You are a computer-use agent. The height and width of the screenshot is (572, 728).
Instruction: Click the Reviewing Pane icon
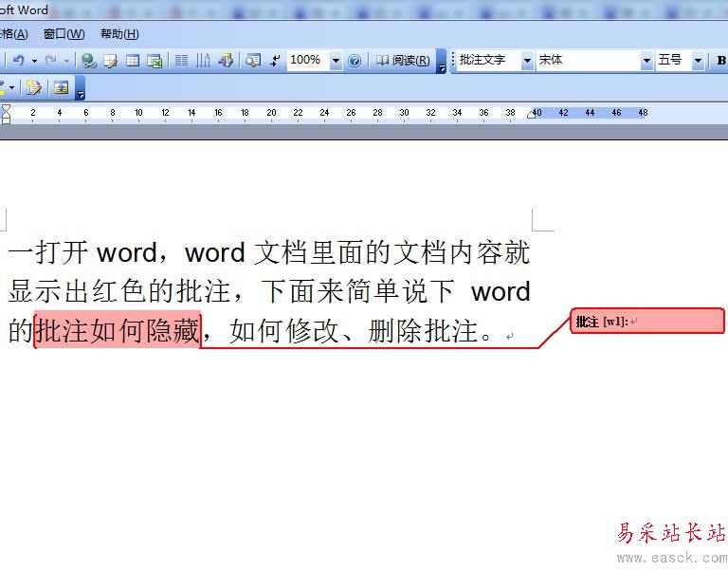click(62, 87)
